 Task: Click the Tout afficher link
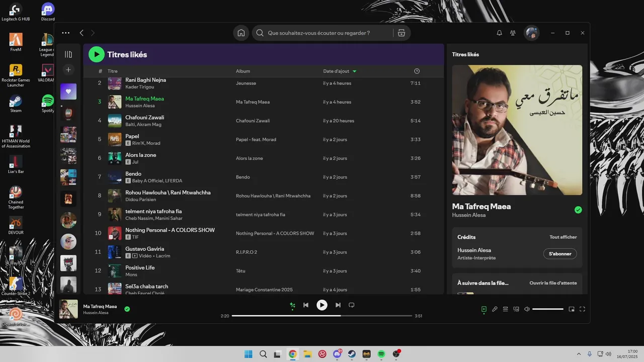coord(563,237)
